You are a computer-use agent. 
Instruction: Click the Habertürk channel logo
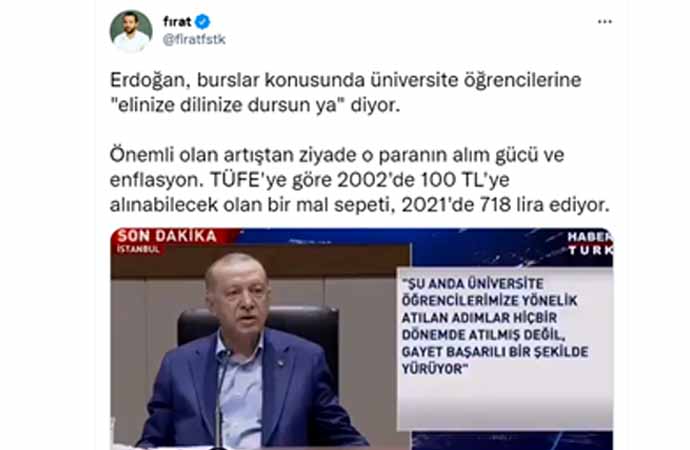[589, 243]
